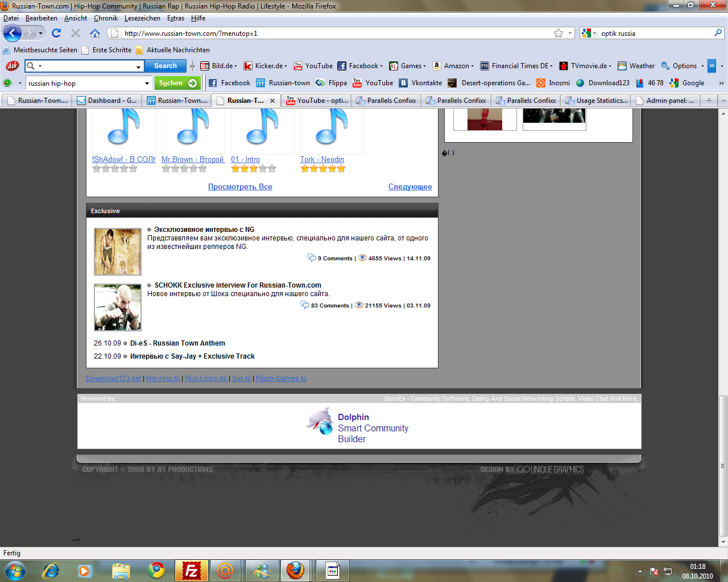Open the Google toolbar bookmark
Image resolution: width=728 pixels, height=582 pixels.
(687, 83)
